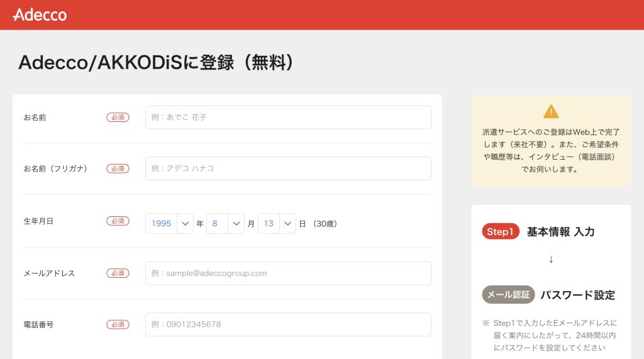Screen dimensions: 644x359
Task: Open the birth month dropdown showing 8
Action: [225, 223]
